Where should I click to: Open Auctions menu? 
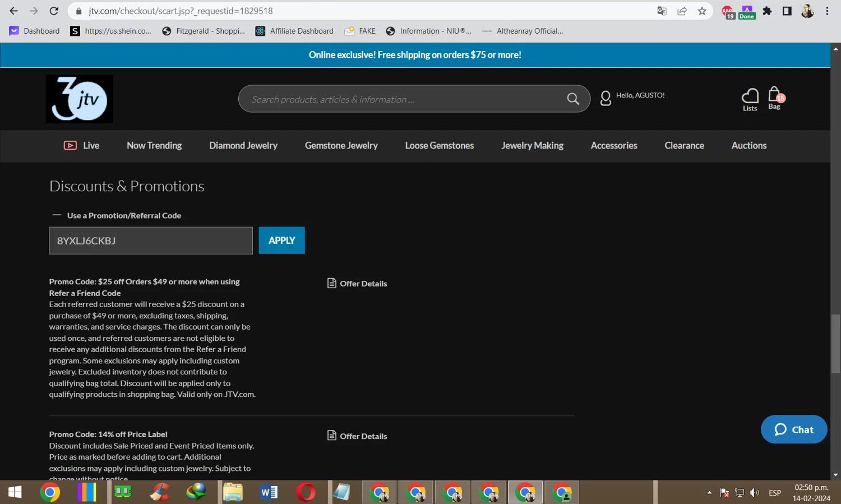pyautogui.click(x=749, y=145)
